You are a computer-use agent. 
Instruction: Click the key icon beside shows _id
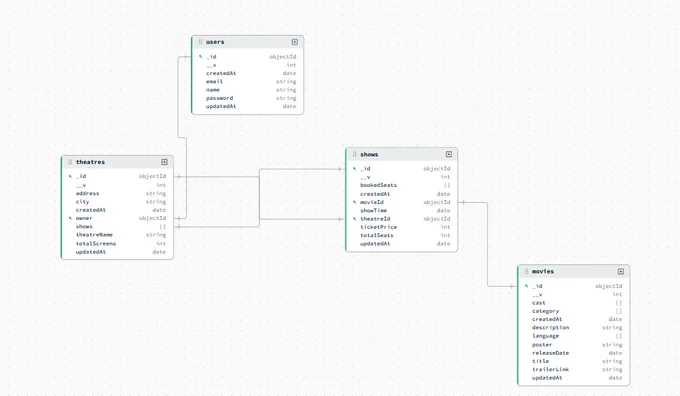tap(354, 169)
